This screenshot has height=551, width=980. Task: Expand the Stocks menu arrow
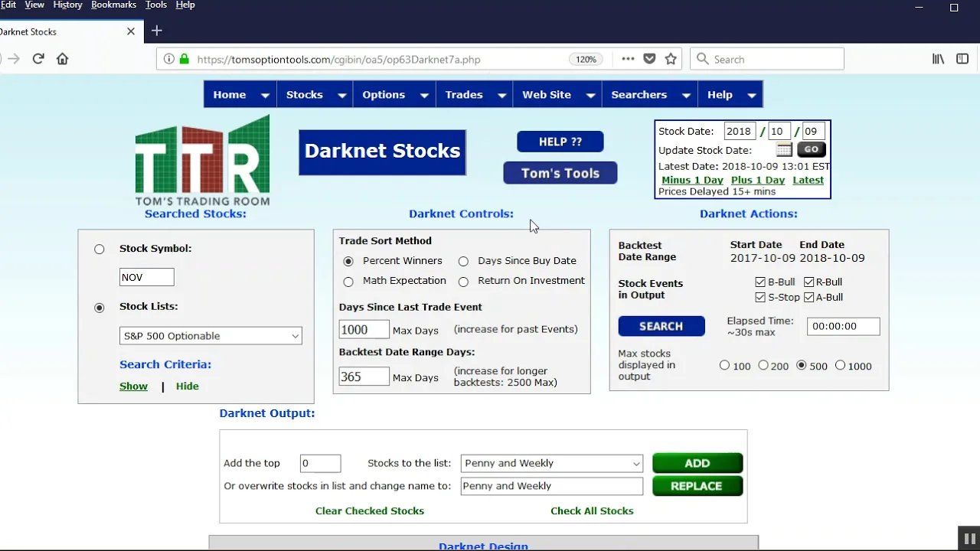tap(342, 95)
